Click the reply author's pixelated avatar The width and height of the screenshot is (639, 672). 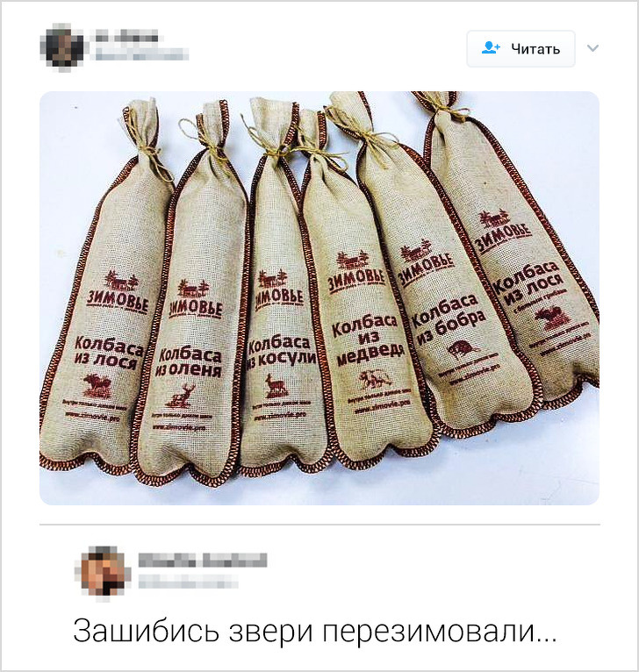[x=102, y=572]
